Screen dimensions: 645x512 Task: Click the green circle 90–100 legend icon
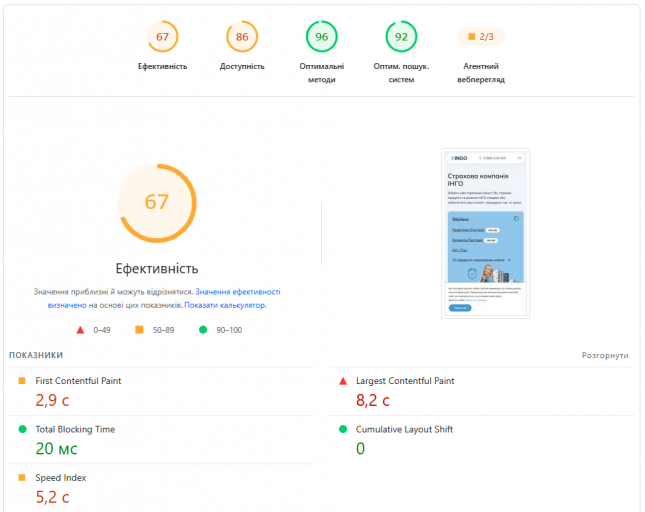pyautogui.click(x=203, y=330)
